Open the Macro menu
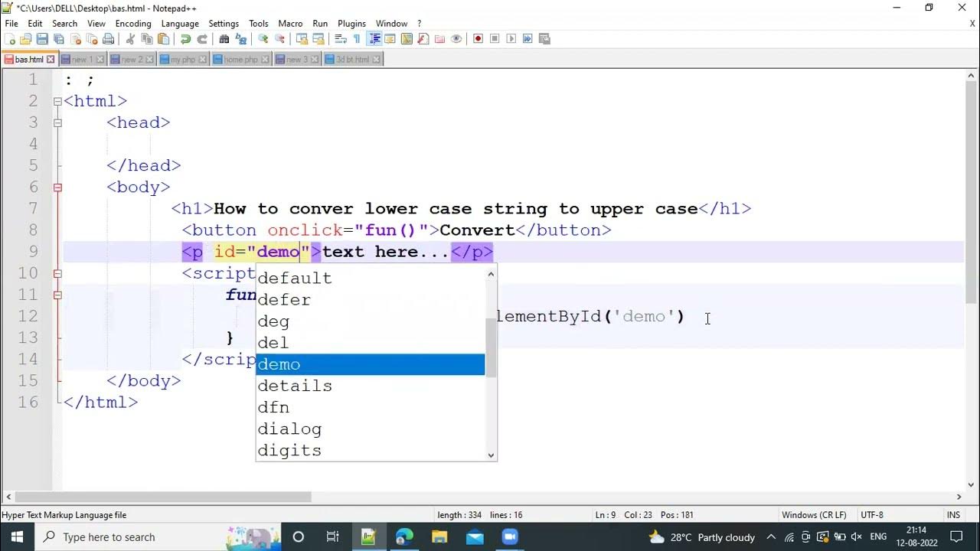980x551 pixels. 290,24
